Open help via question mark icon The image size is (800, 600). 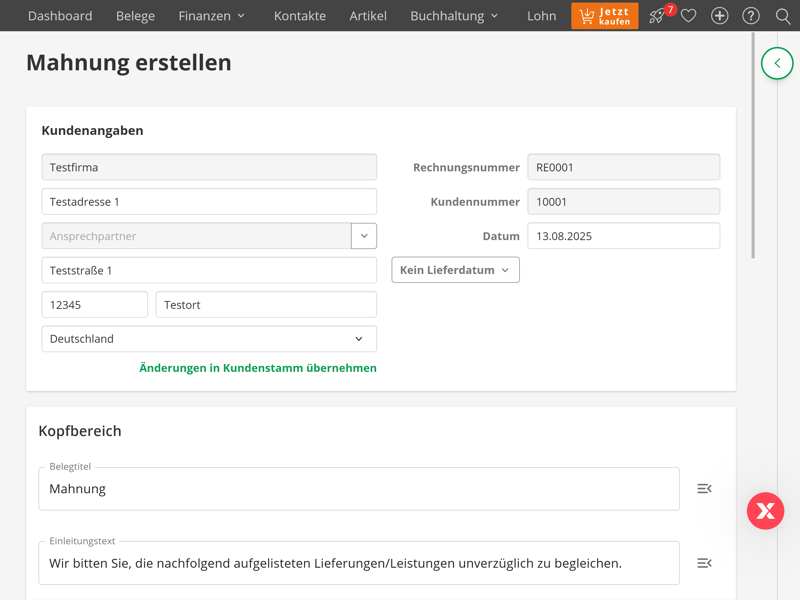[751, 16]
